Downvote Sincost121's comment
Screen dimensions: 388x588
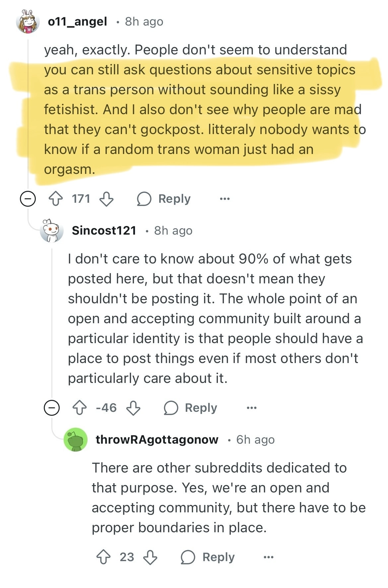pos(133,408)
